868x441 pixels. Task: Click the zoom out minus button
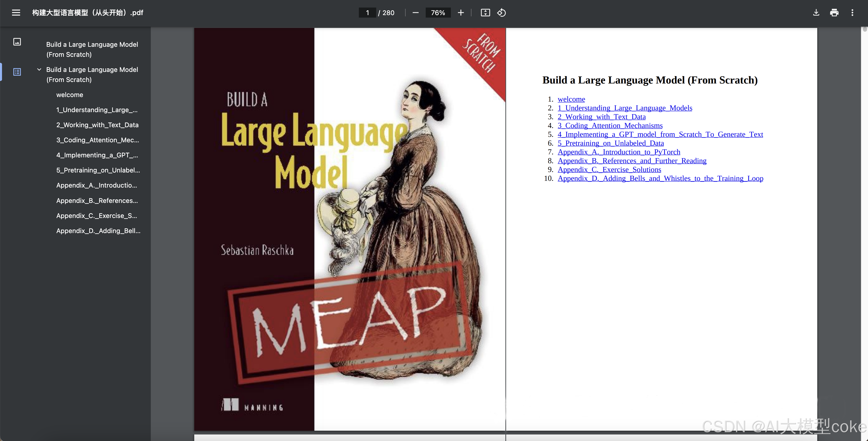click(415, 13)
